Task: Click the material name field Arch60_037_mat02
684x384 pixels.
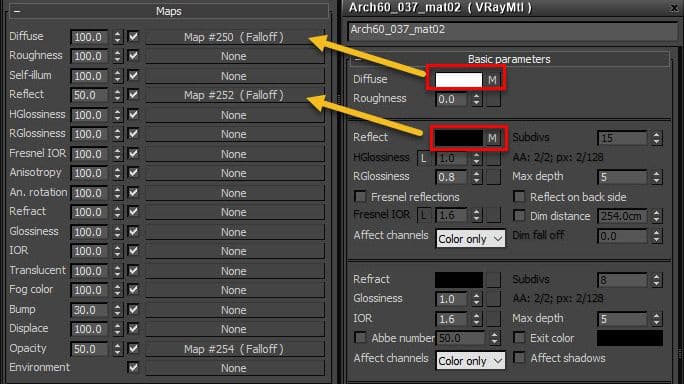Action: click(x=512, y=30)
